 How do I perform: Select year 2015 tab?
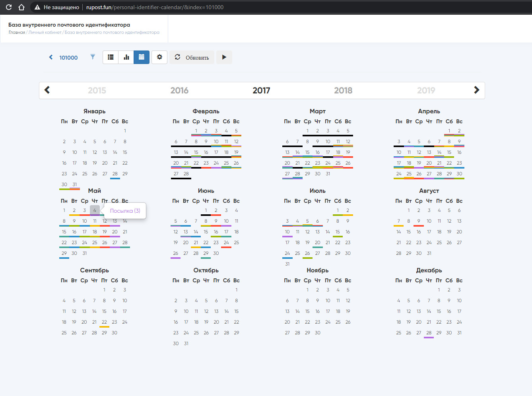pos(97,91)
